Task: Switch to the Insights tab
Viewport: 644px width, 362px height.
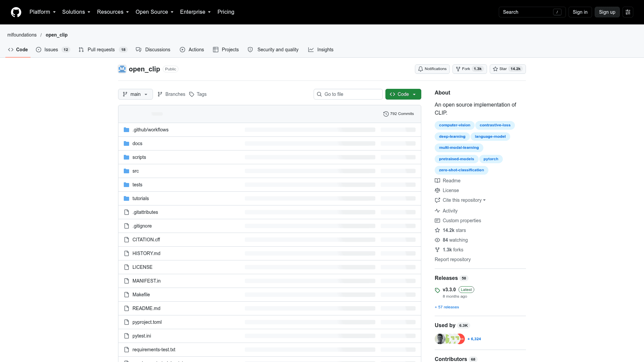Action: pyautogui.click(x=321, y=50)
